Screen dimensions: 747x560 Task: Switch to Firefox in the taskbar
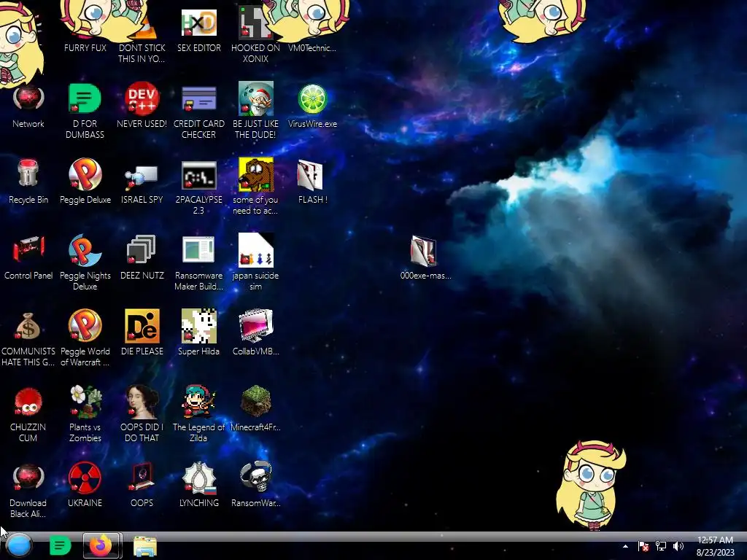click(x=101, y=545)
